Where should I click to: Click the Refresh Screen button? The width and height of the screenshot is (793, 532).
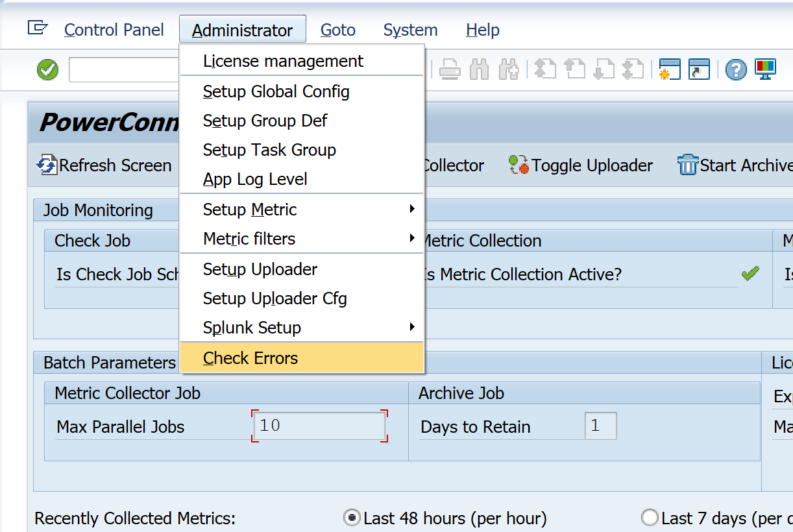tap(104, 165)
